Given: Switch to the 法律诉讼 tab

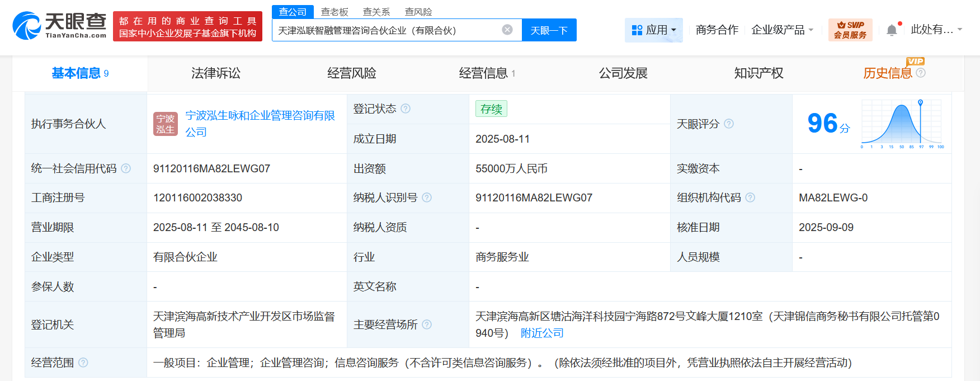Looking at the screenshot, I should coord(215,73).
